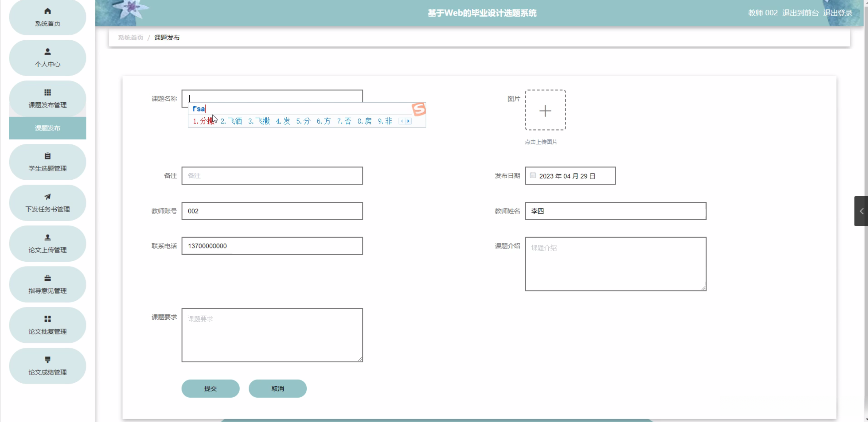Expand the dark side panel arrow
Screen dimensions: 868x422
coord(861,211)
